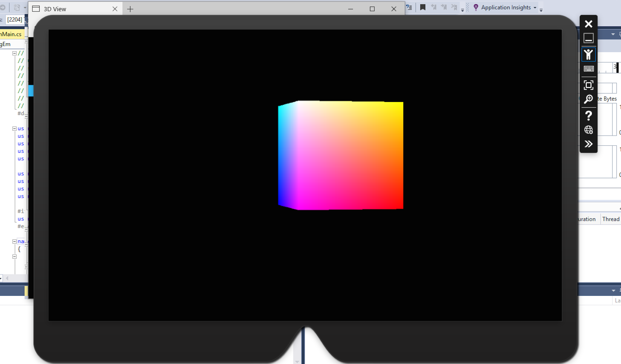Expand the third collapsible tree item

[14, 241]
